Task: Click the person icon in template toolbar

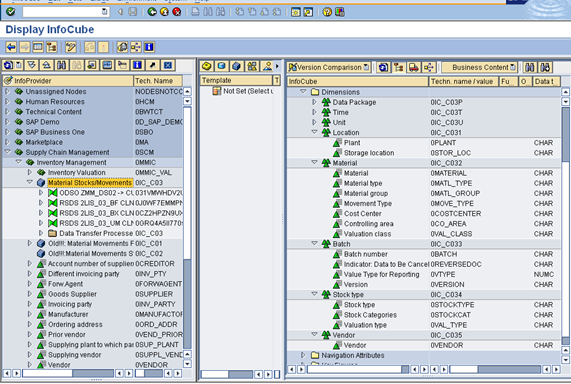Action: [x=267, y=66]
